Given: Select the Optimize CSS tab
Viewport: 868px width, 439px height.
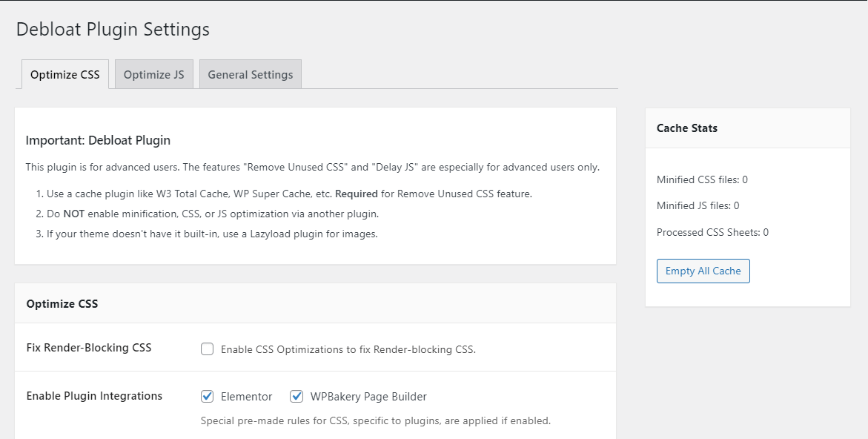Looking at the screenshot, I should [64, 74].
